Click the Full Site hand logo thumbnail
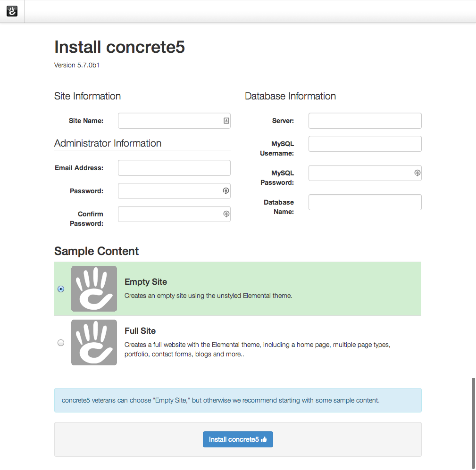 (94, 342)
